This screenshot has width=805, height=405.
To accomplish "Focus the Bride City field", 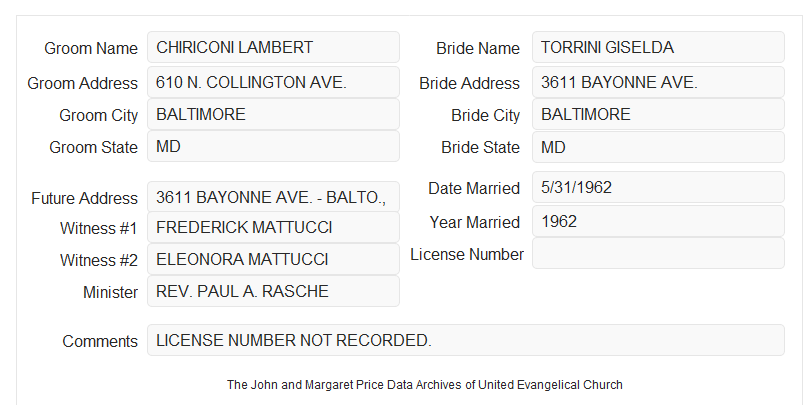I will coord(658,114).
